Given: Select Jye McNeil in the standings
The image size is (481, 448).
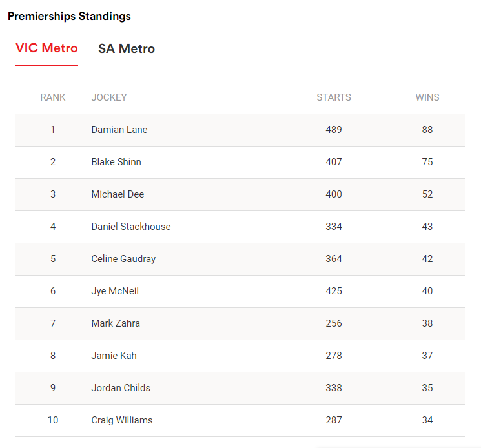Looking at the screenshot, I should [115, 291].
